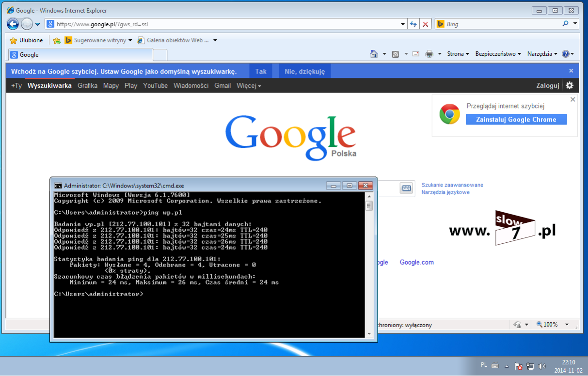This screenshot has width=588, height=376.
Task: Refresh the page with the refresh icon
Action: click(413, 24)
